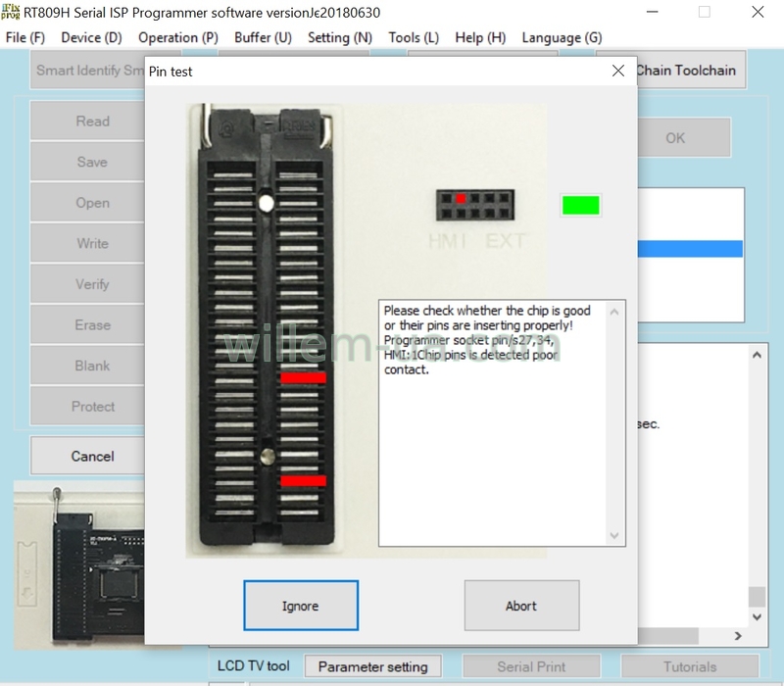The image size is (784, 686).
Task: Click the log panel horizontal scroll right arrow
Action: point(738,636)
